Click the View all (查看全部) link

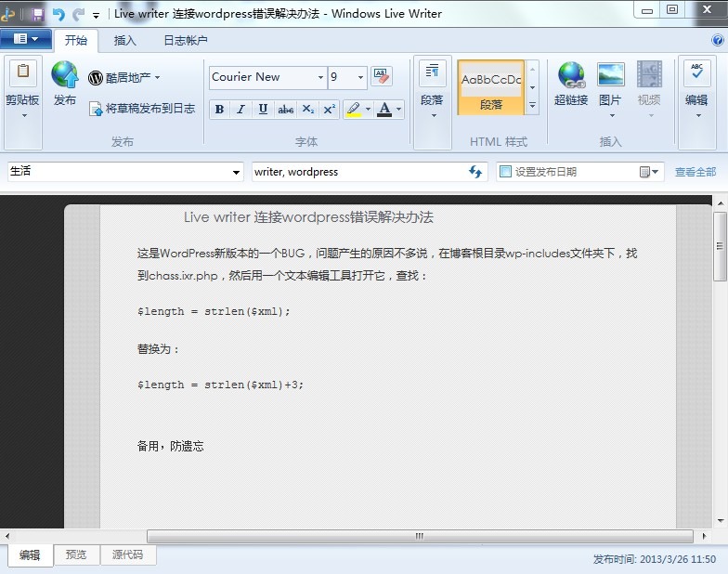[695, 172]
